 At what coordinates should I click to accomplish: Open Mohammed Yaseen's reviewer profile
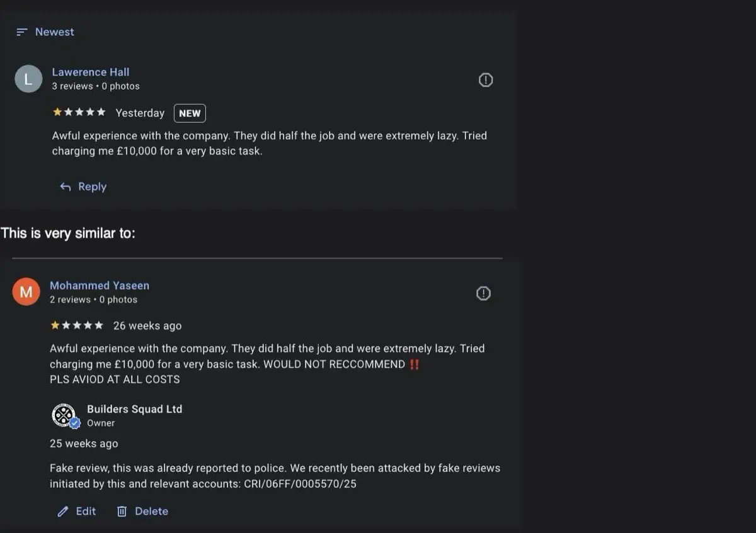(x=100, y=285)
